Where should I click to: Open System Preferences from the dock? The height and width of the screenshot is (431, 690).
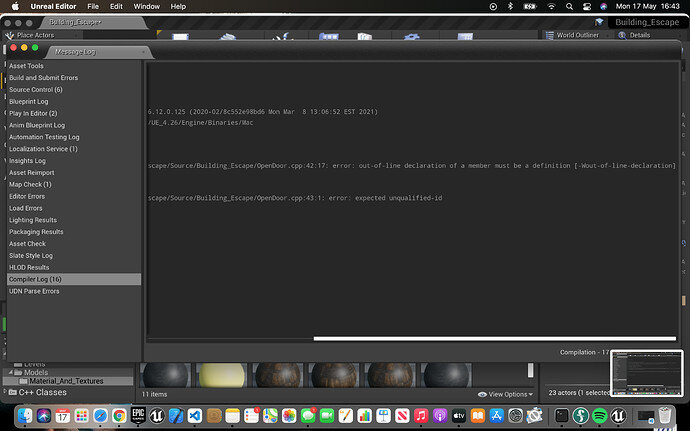515,415
